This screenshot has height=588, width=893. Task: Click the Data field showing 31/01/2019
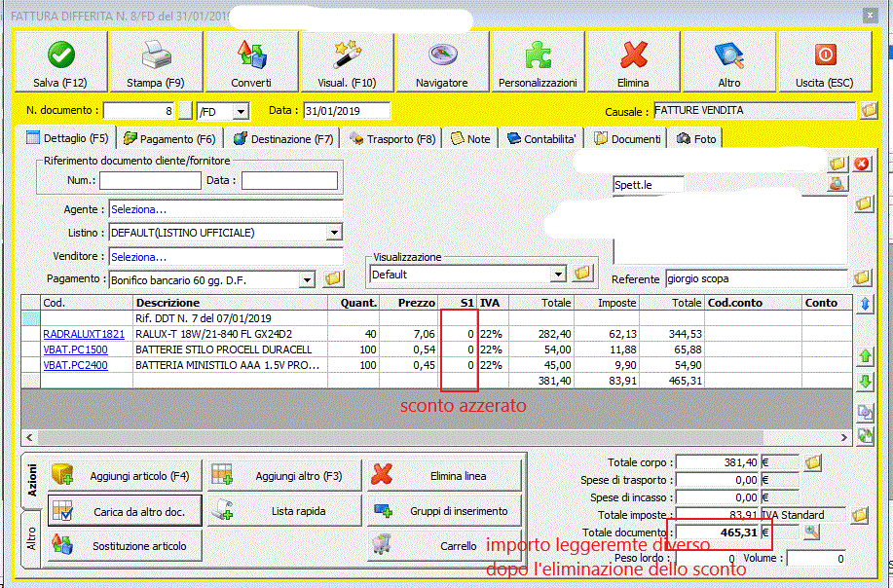[x=347, y=111]
